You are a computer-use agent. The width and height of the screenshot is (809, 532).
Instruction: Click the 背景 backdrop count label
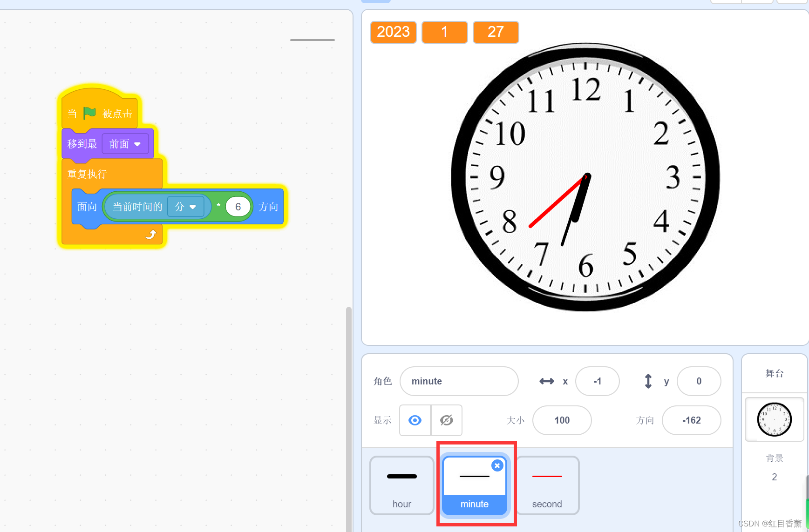tap(775, 458)
